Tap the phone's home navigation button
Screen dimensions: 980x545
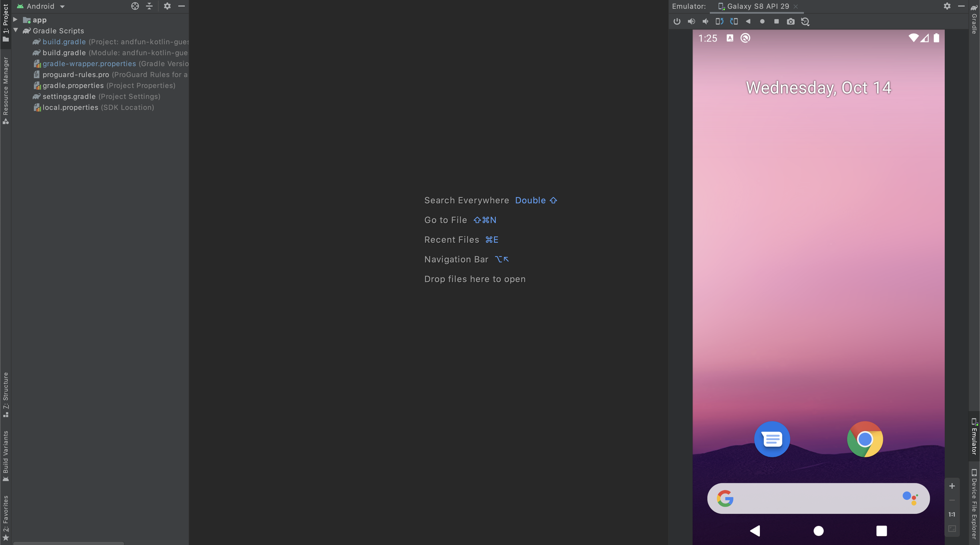pos(818,531)
